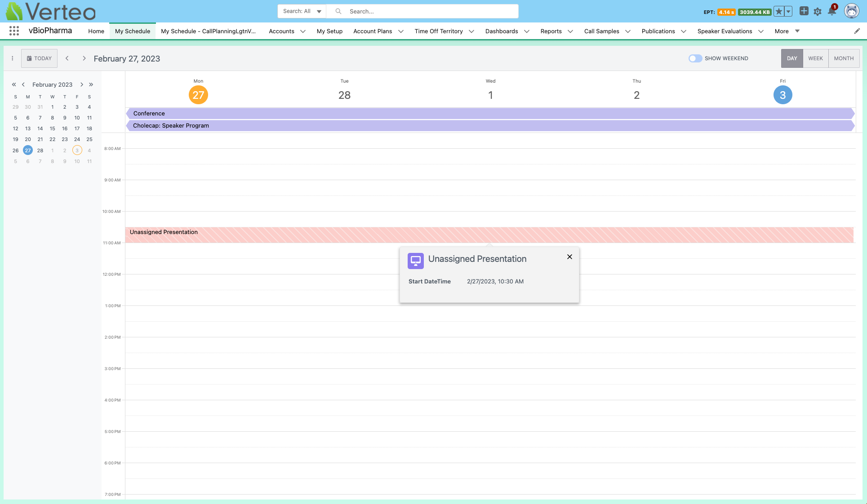Switch calendar to Week view
The width and height of the screenshot is (867, 504).
pyautogui.click(x=815, y=58)
